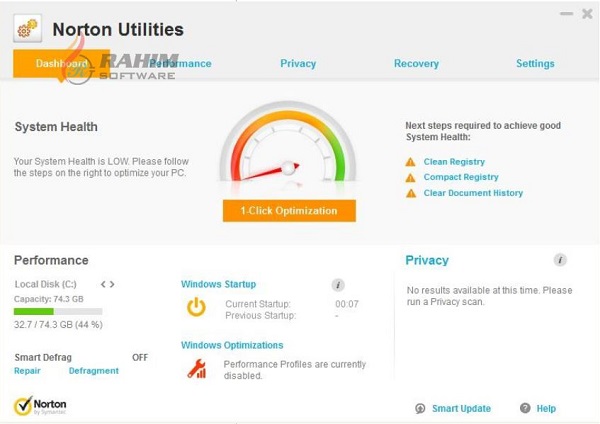Image resolution: width=600 pixels, height=424 pixels.
Task: Open the Clear Document History link
Action: 473,193
